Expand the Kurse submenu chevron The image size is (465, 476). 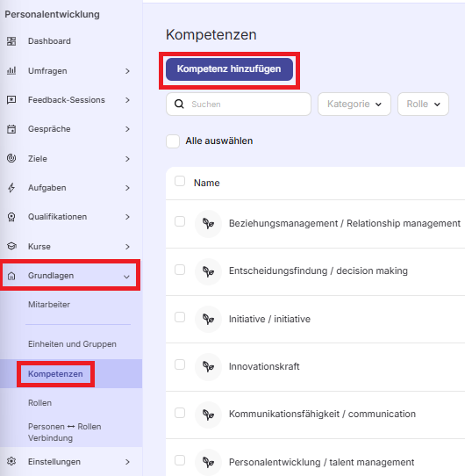pos(127,247)
